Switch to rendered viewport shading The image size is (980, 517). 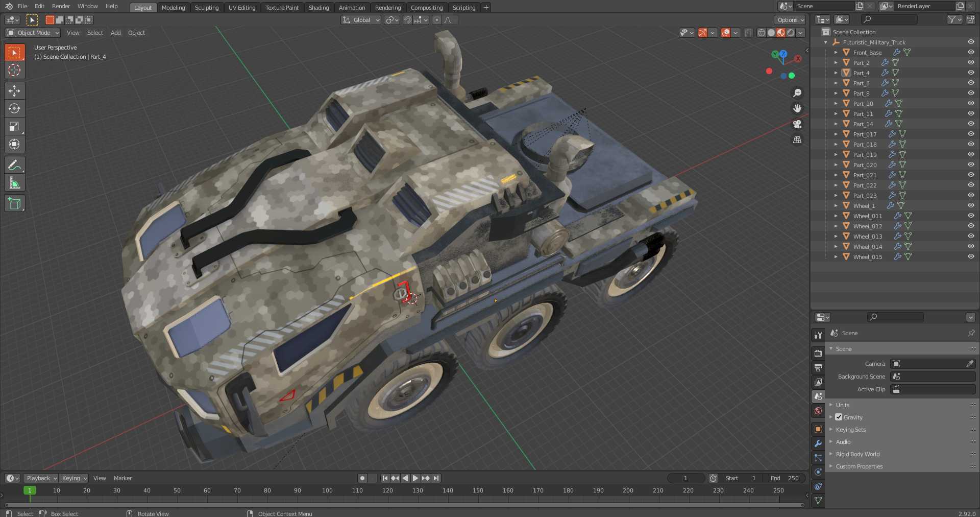point(791,33)
